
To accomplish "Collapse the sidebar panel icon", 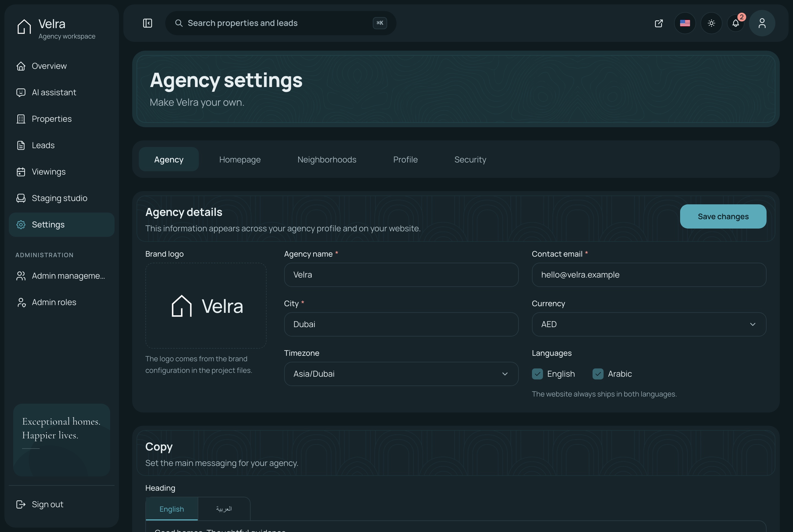I will click(148, 23).
